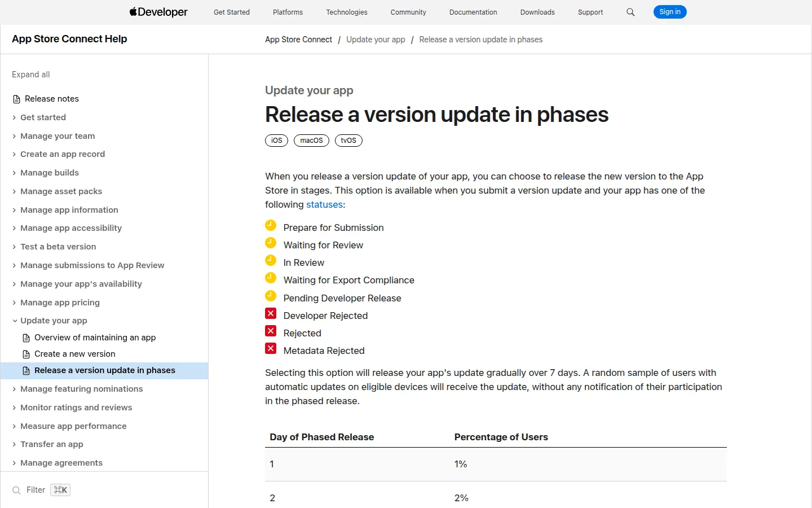Open the Release notes sidebar item
The height and width of the screenshot is (508, 812).
click(52, 99)
